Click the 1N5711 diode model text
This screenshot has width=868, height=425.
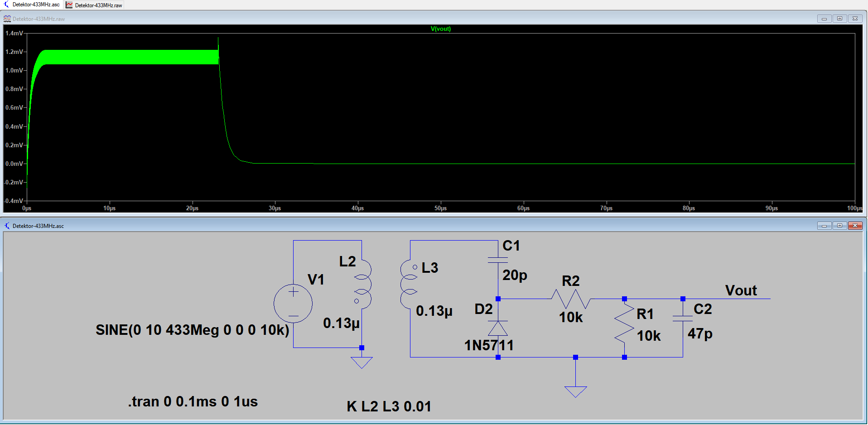click(x=489, y=345)
